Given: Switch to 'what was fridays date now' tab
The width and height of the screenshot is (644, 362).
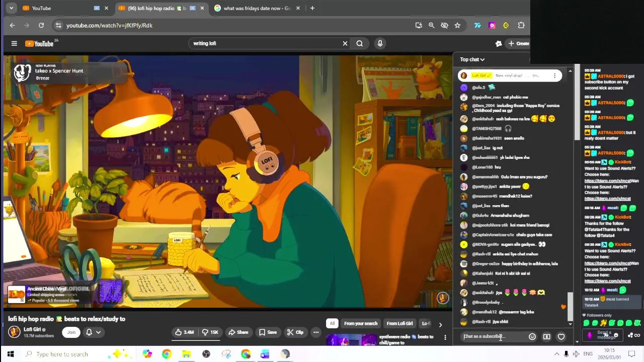Looking at the screenshot, I should (258, 8).
